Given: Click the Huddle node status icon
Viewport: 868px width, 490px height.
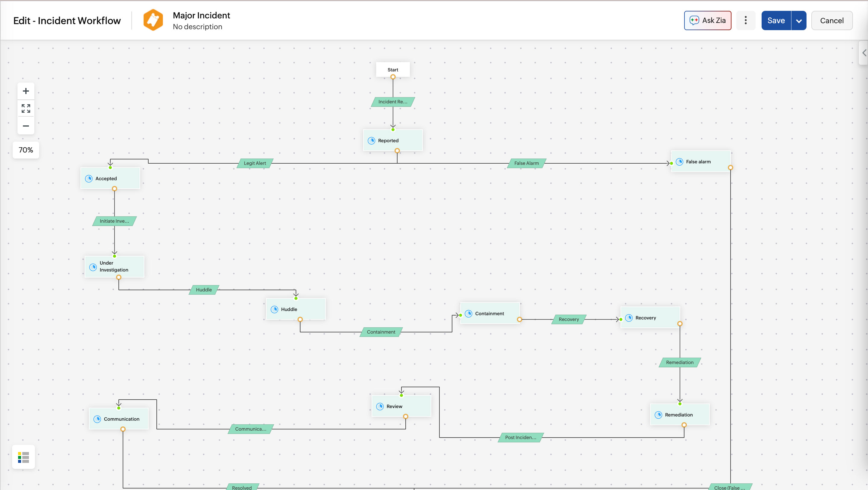Looking at the screenshot, I should [x=274, y=309].
